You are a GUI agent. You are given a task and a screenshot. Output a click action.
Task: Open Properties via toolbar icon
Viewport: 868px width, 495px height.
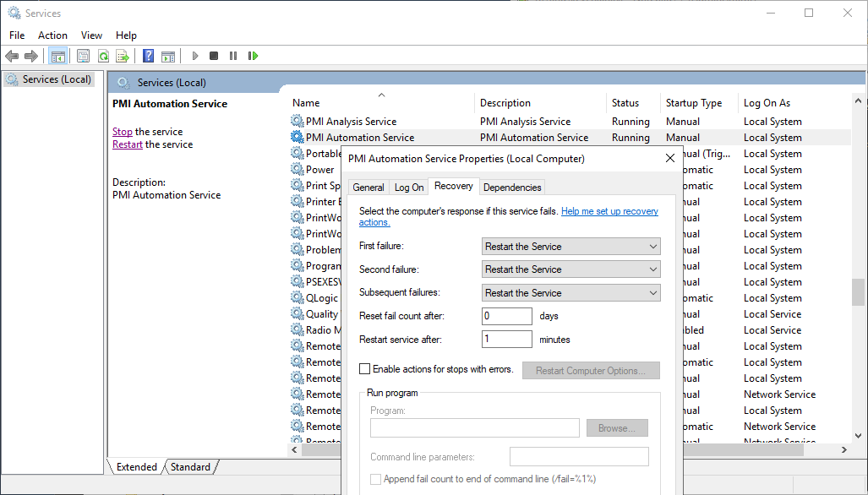pos(83,56)
